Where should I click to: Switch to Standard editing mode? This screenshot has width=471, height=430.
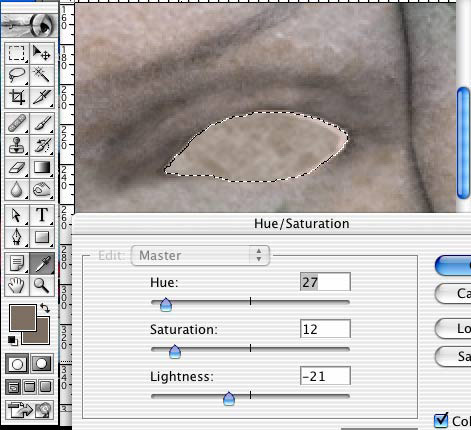(17, 364)
